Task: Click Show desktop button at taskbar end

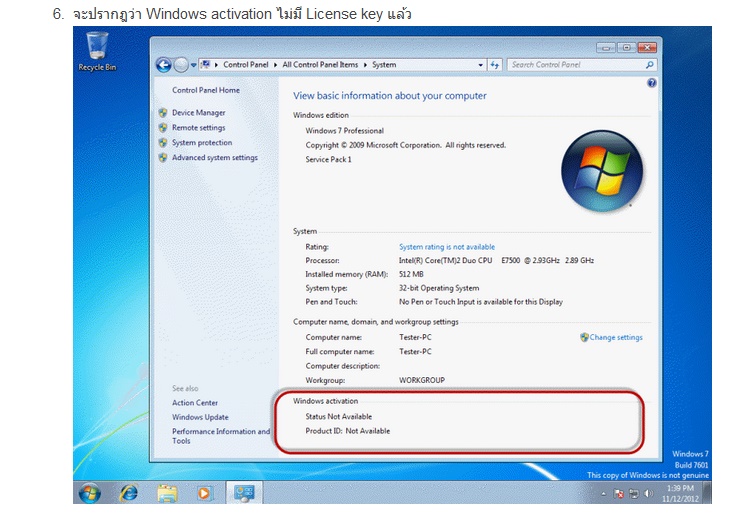Action: (x=708, y=492)
